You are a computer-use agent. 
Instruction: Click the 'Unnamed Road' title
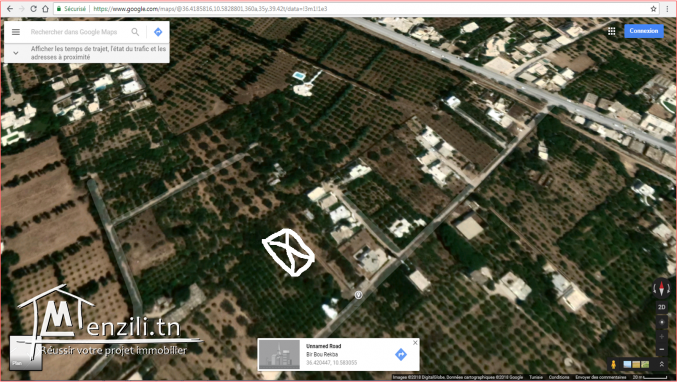[323, 346]
